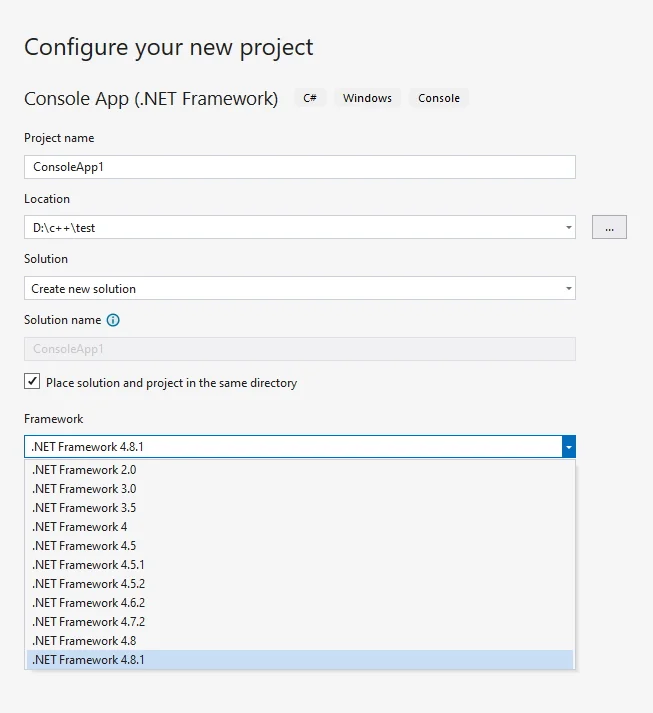Pick .NET Framework 3.5 in list

pyautogui.click(x=300, y=508)
